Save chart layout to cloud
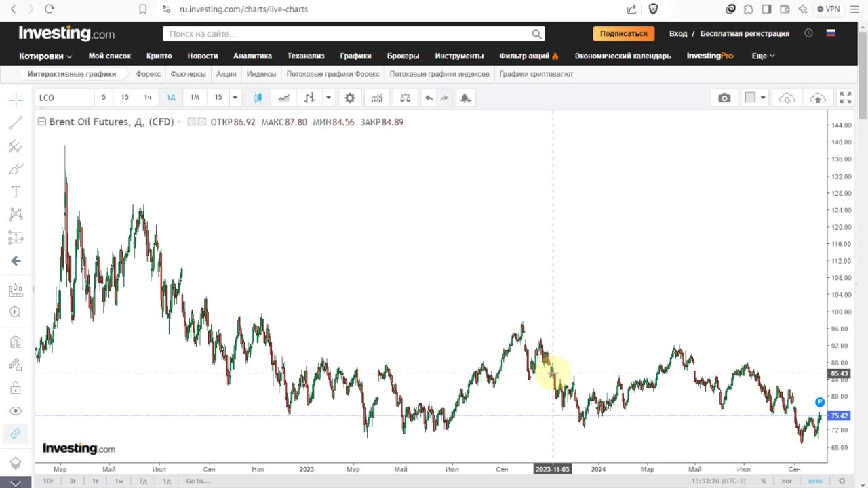 tap(818, 98)
